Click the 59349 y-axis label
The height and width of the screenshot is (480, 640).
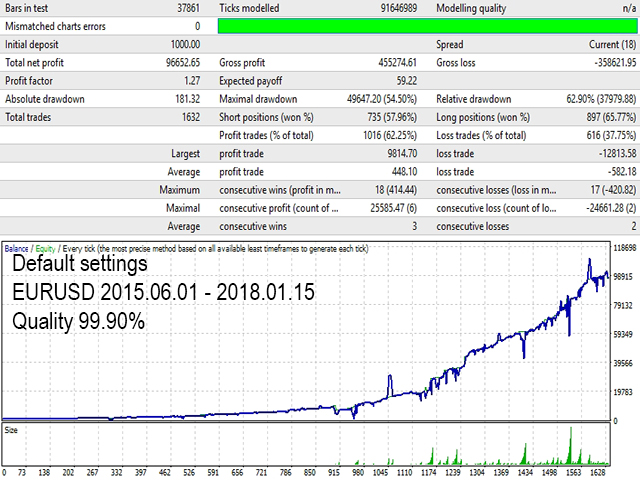[x=623, y=334]
